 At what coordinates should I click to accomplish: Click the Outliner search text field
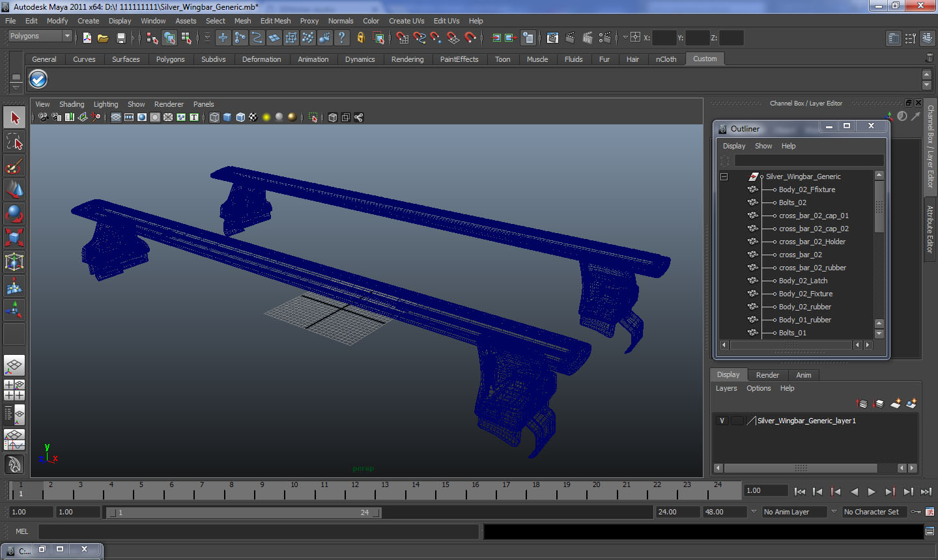pyautogui.click(x=809, y=160)
